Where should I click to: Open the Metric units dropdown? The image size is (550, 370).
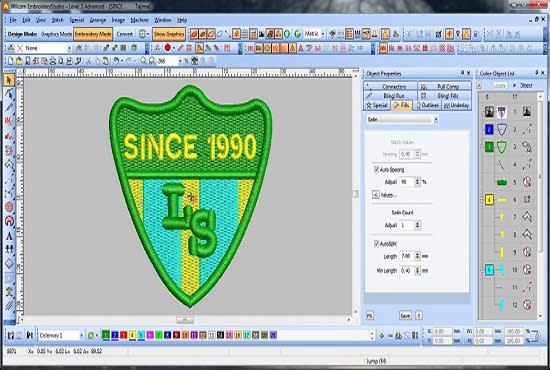pos(323,34)
